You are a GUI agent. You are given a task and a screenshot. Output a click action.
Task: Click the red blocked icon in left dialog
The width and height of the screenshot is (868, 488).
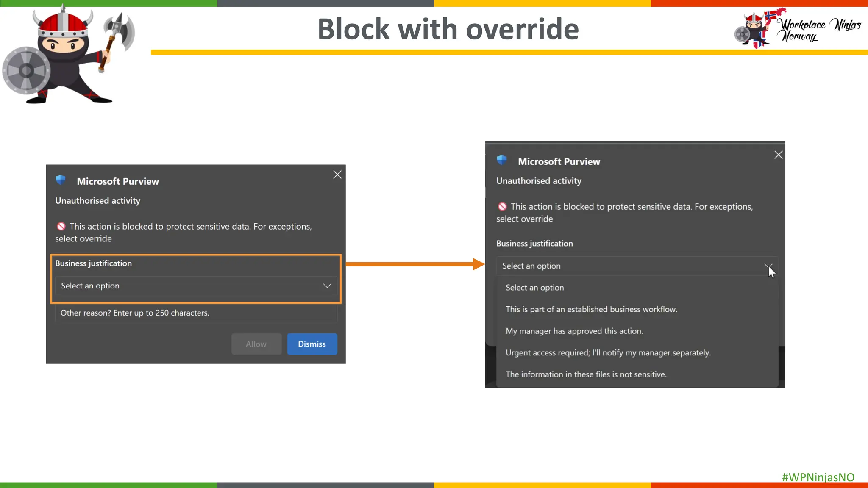(x=61, y=226)
